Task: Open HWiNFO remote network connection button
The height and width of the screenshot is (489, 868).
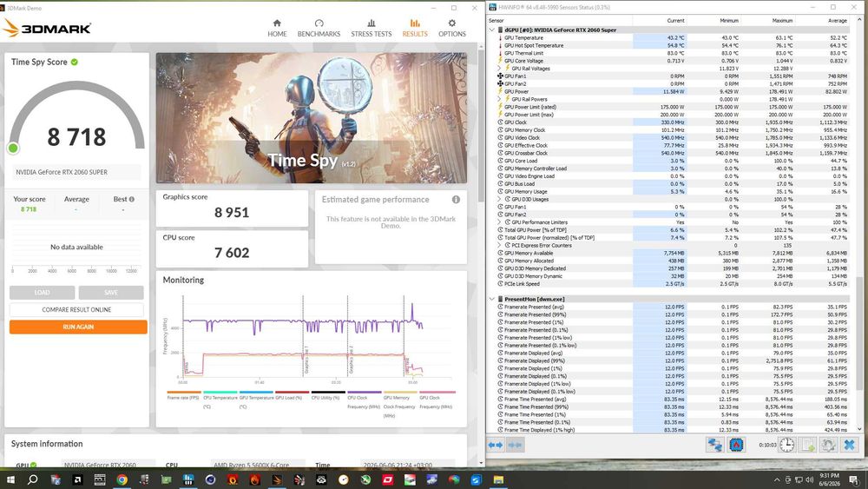Action: [714, 445]
